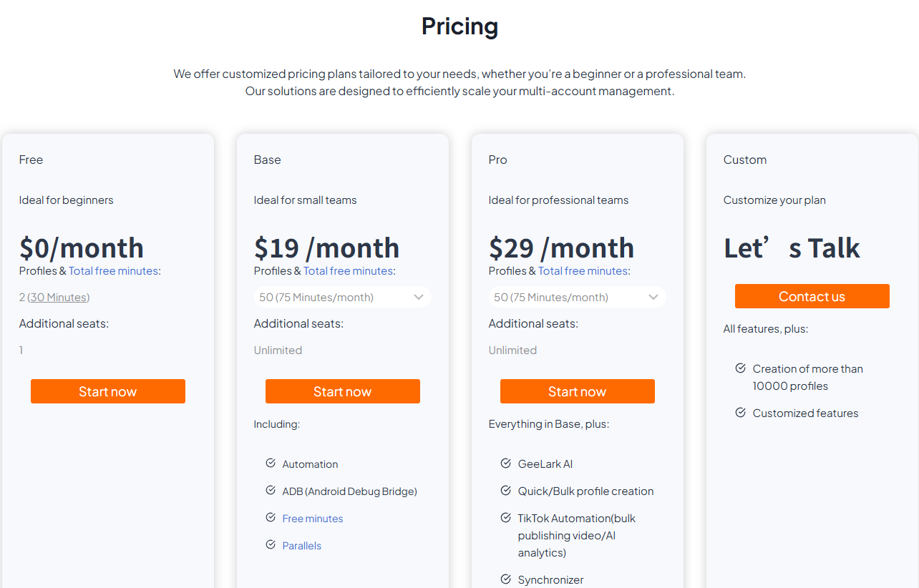Click Start now on the Free plan
The width and height of the screenshot is (919, 588).
point(108,391)
